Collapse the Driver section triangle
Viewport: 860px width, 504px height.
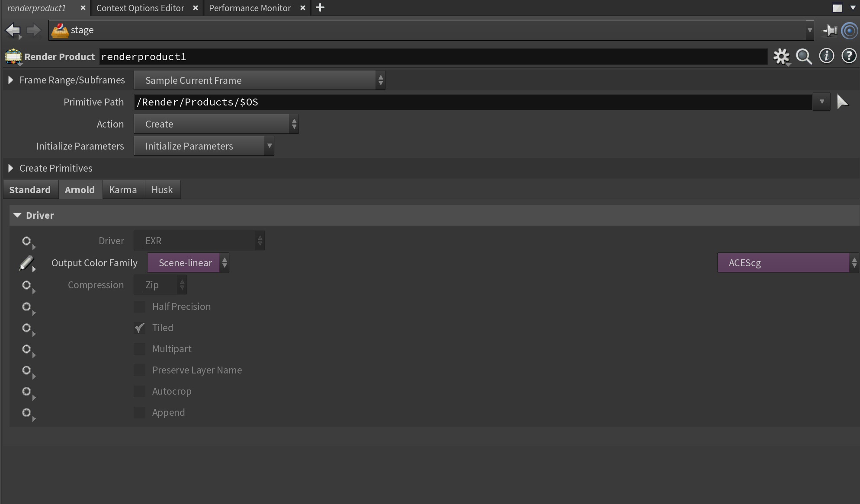point(17,215)
